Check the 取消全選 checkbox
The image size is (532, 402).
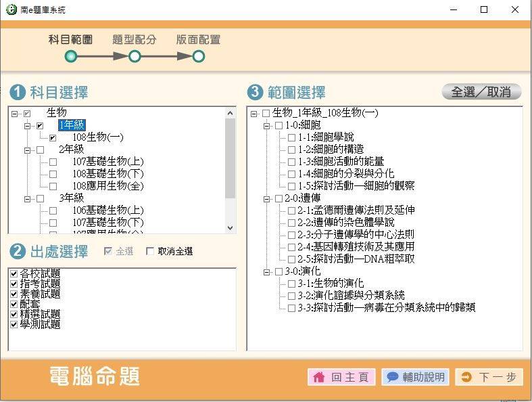pyautogui.click(x=149, y=251)
